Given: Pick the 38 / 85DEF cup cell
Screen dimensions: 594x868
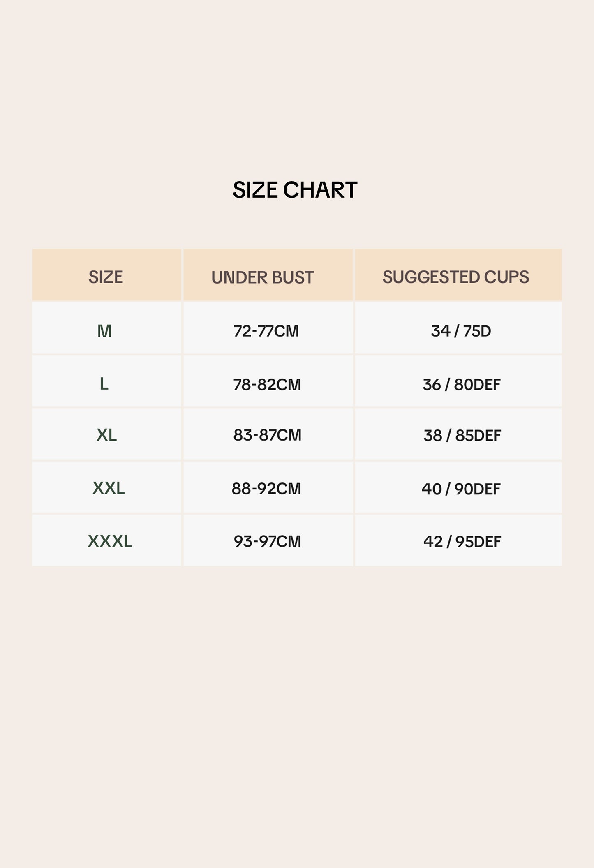Looking at the screenshot, I should click(x=462, y=435).
